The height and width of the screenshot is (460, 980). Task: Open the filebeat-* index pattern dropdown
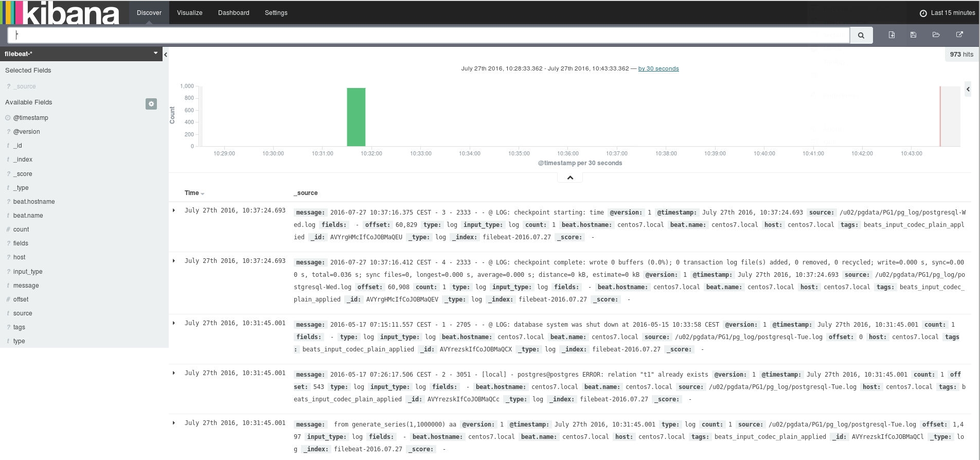coord(81,54)
